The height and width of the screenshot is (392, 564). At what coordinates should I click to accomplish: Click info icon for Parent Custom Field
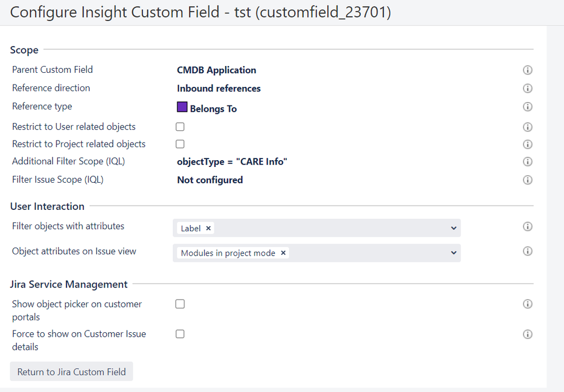[x=528, y=71]
